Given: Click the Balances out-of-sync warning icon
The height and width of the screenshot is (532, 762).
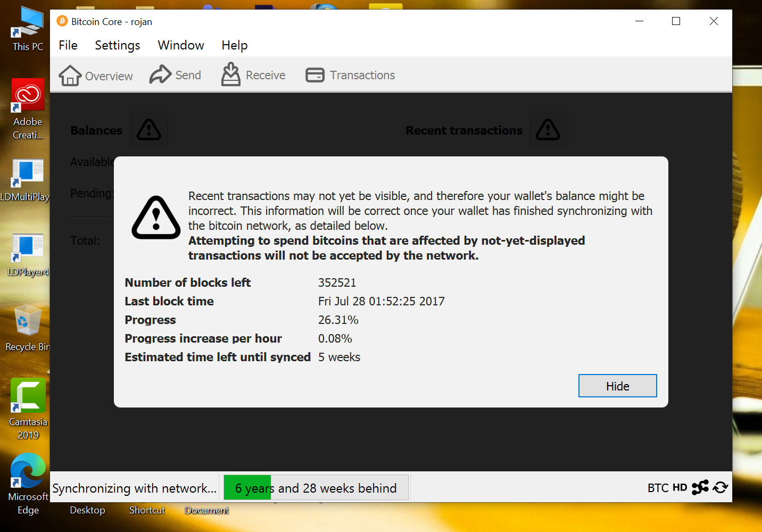Looking at the screenshot, I should pyautogui.click(x=149, y=130).
